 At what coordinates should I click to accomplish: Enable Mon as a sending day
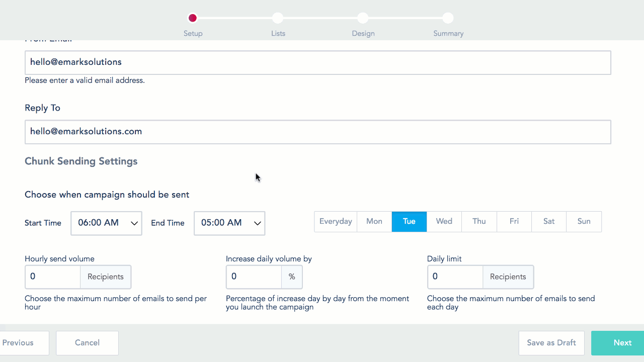pyautogui.click(x=374, y=222)
